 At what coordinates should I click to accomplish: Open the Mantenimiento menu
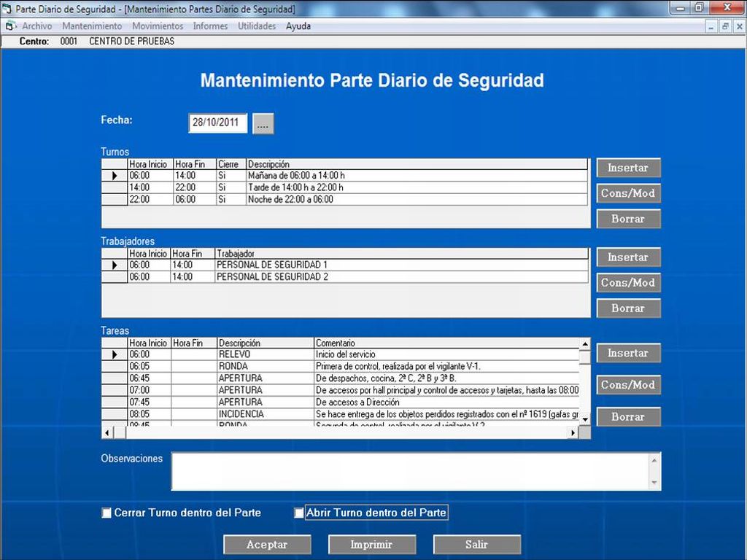click(92, 26)
